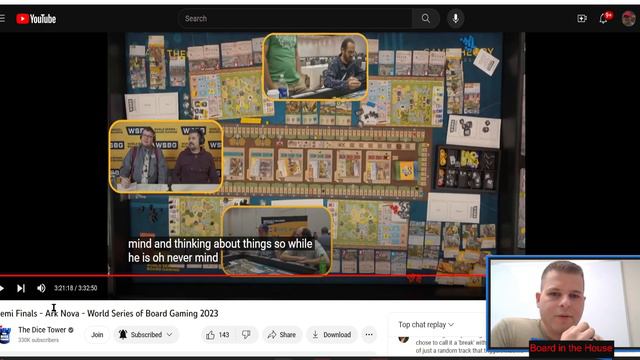Open The Dice Tower channel avatar
640x360 pixels.
[x=5, y=335]
